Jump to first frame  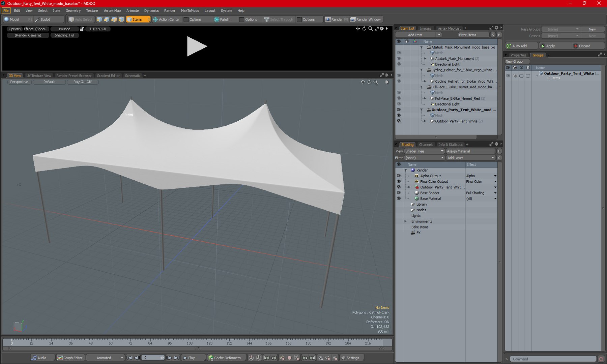click(129, 358)
